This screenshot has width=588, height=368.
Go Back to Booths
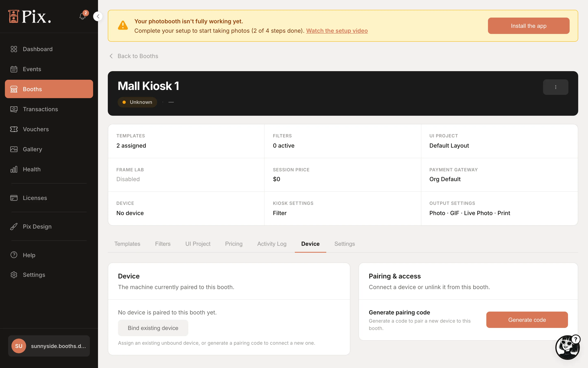(x=134, y=56)
